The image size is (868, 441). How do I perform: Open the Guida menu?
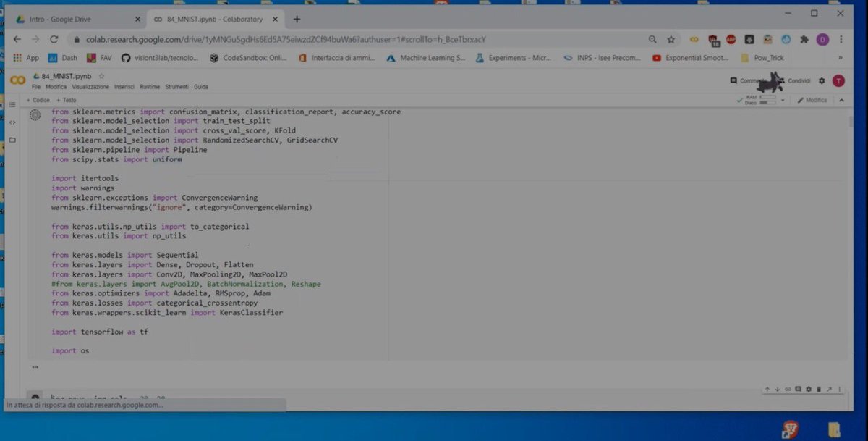pyautogui.click(x=200, y=87)
